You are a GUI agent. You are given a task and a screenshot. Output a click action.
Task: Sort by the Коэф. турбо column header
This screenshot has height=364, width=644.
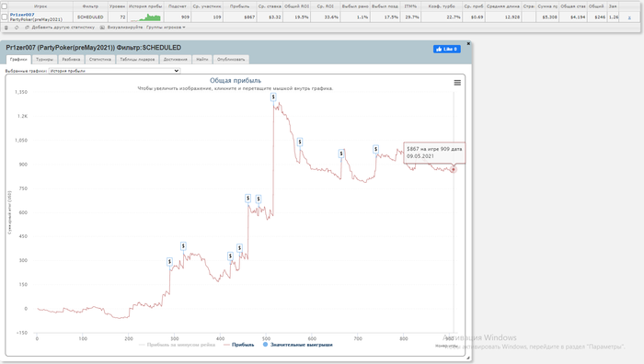pos(442,6)
